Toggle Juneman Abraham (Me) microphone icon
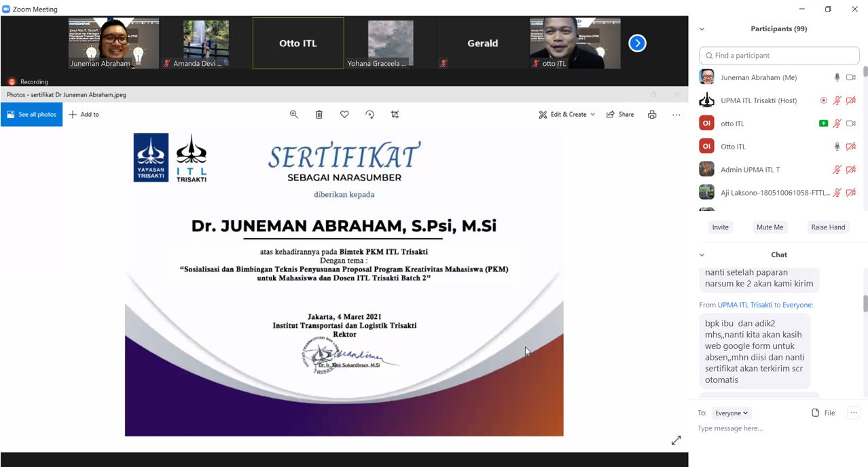868x467 pixels. [x=837, y=77]
